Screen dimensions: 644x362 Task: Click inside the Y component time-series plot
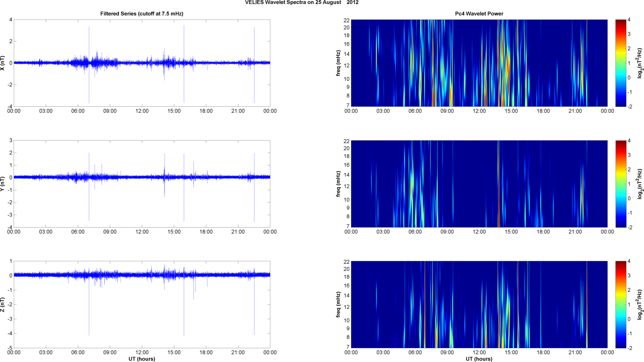142,200
